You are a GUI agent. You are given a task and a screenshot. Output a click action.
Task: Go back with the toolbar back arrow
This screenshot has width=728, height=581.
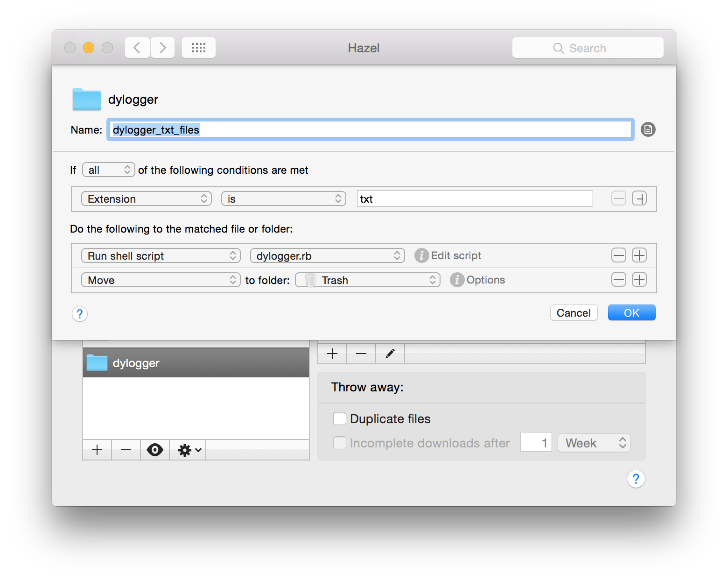point(137,48)
